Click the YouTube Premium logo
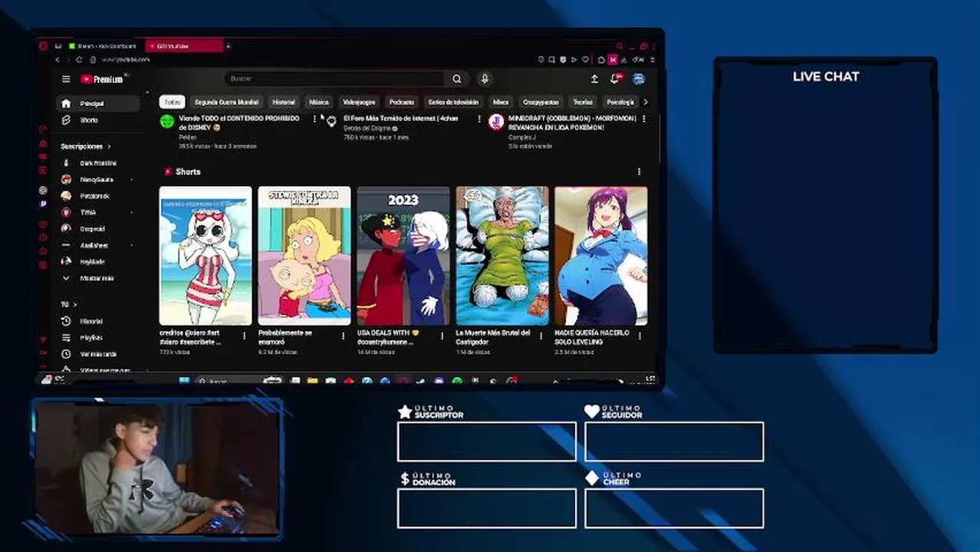This screenshot has height=552, width=980. pos(102,79)
